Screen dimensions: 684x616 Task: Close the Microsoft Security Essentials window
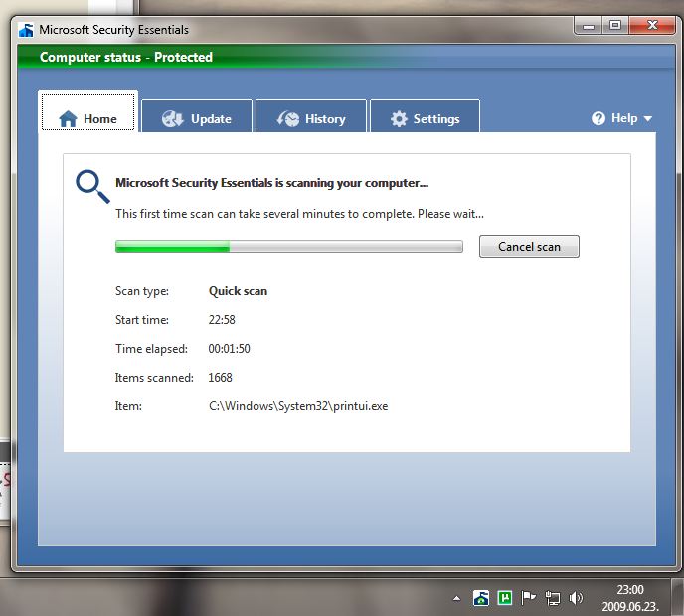tap(652, 26)
